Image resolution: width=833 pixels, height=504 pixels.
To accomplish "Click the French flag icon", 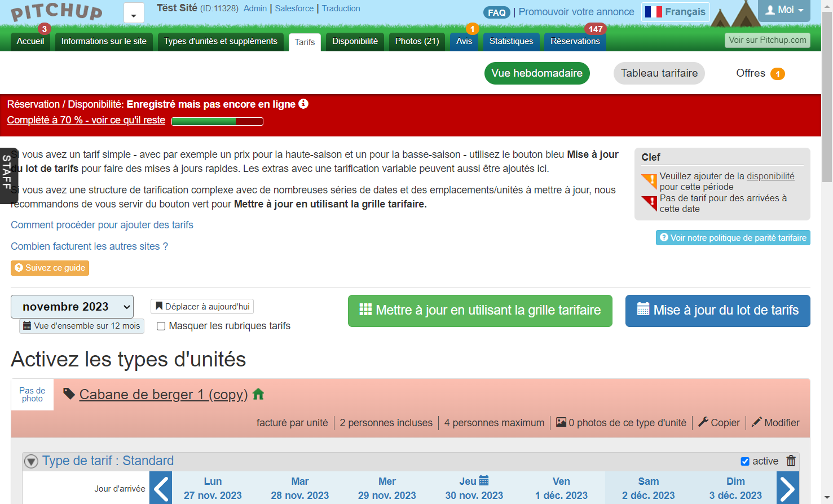I will coord(653,12).
